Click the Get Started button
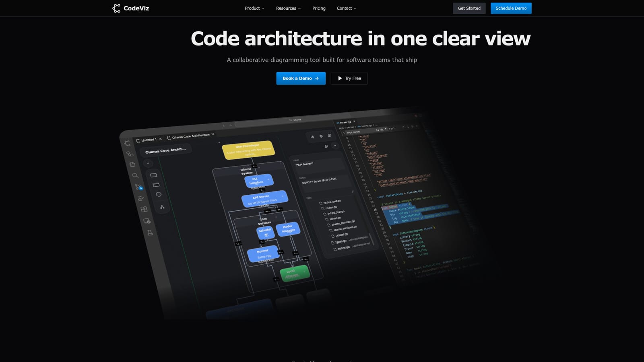The width and height of the screenshot is (644, 362). tap(469, 8)
